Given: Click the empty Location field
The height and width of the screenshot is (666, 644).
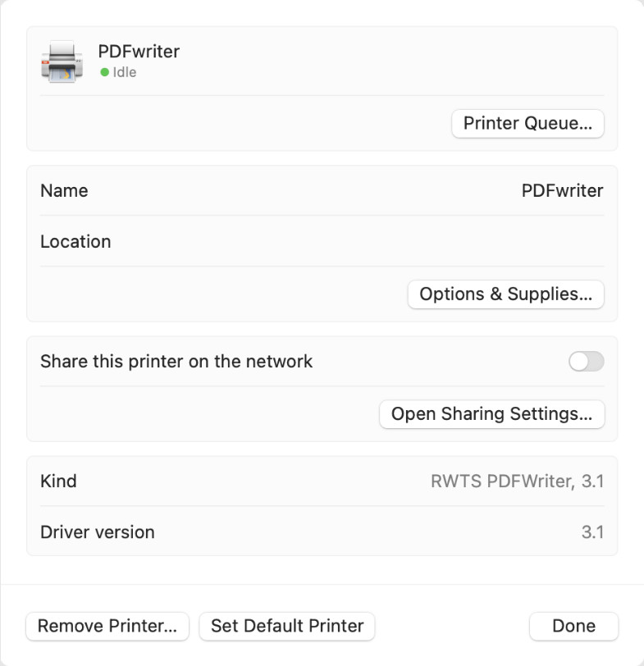Looking at the screenshot, I should click(357, 242).
